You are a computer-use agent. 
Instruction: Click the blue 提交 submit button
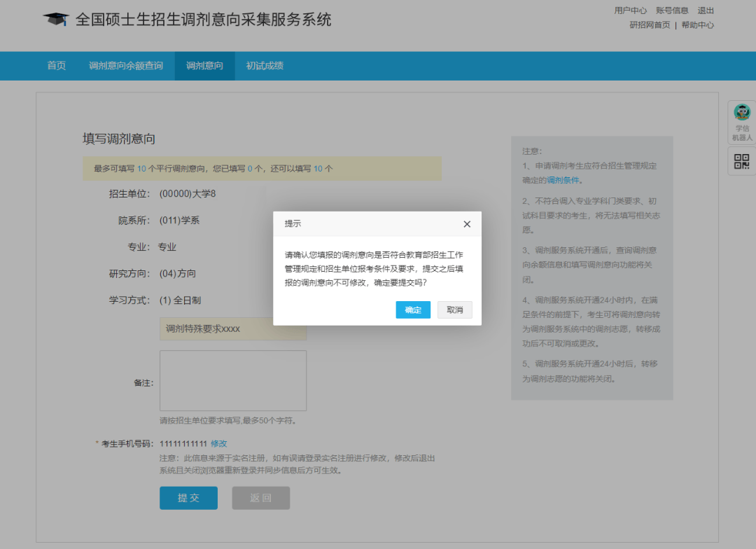coord(188,498)
